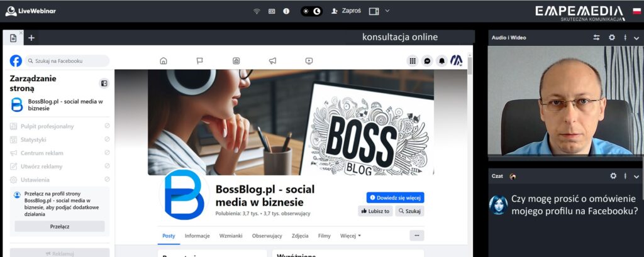Go to Facebook home icon

tap(164, 61)
